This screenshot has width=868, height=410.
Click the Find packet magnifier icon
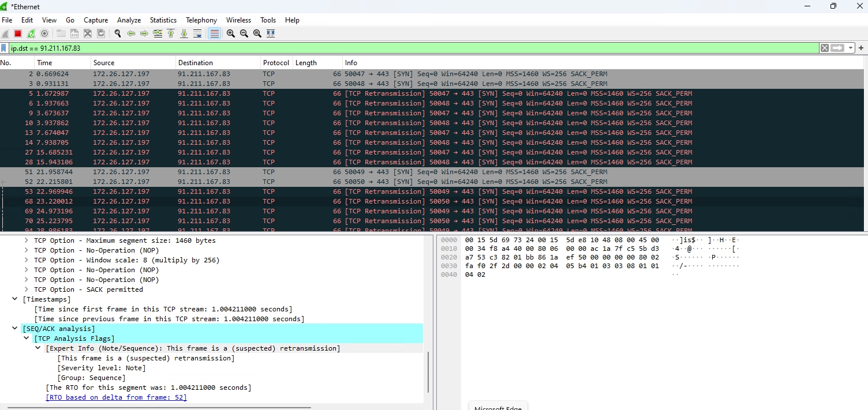(x=118, y=33)
